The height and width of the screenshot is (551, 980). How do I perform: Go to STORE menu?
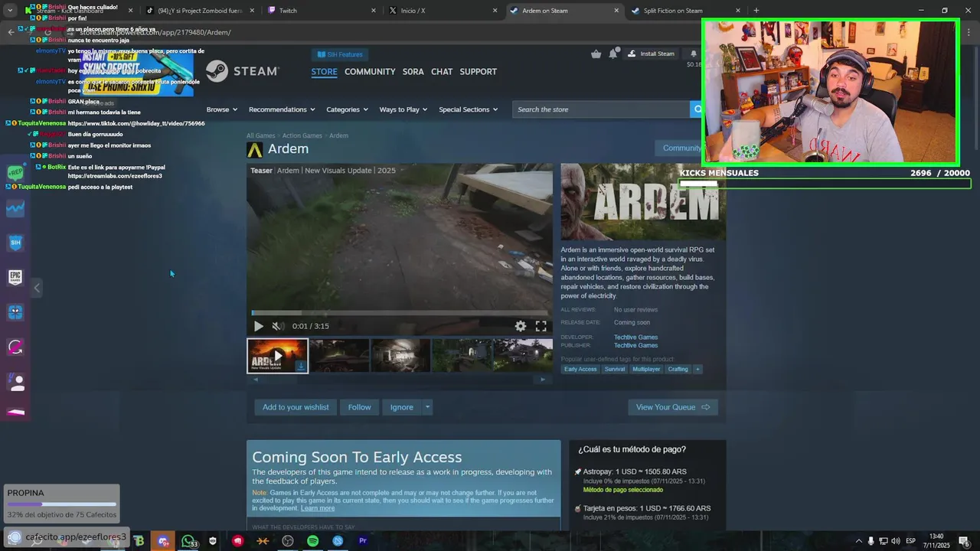click(x=324, y=71)
